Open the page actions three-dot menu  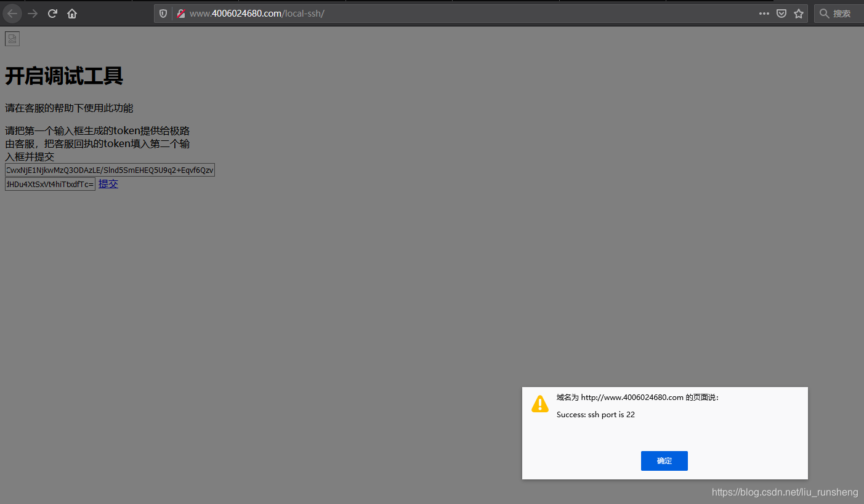[764, 14]
